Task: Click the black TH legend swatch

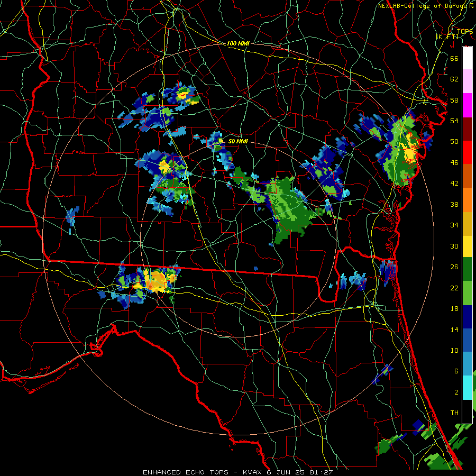Action: point(467,411)
